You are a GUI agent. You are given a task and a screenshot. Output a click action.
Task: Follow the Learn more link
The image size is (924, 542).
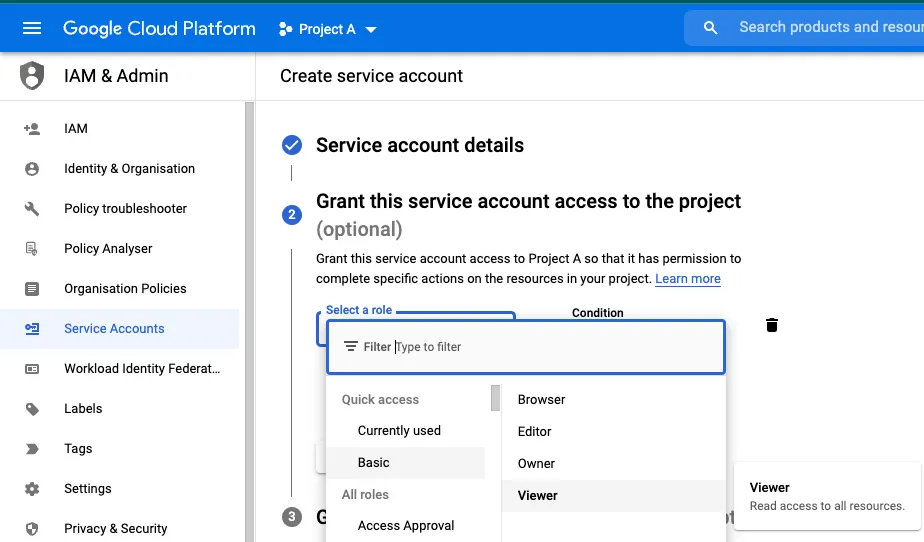point(688,279)
